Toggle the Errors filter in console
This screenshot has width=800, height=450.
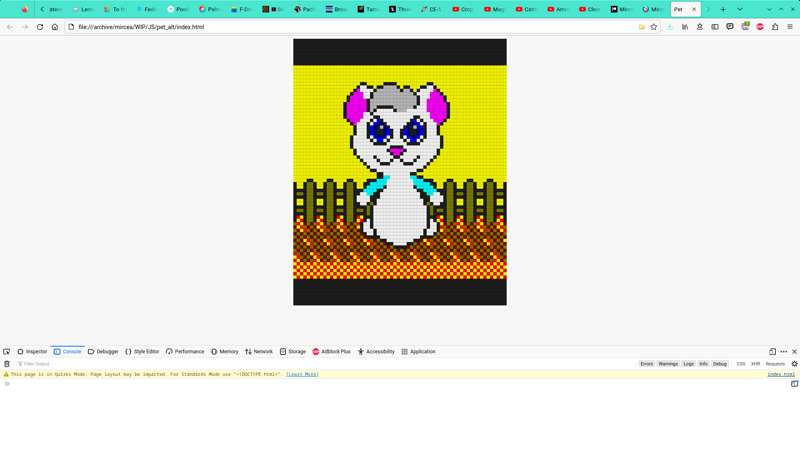point(647,364)
